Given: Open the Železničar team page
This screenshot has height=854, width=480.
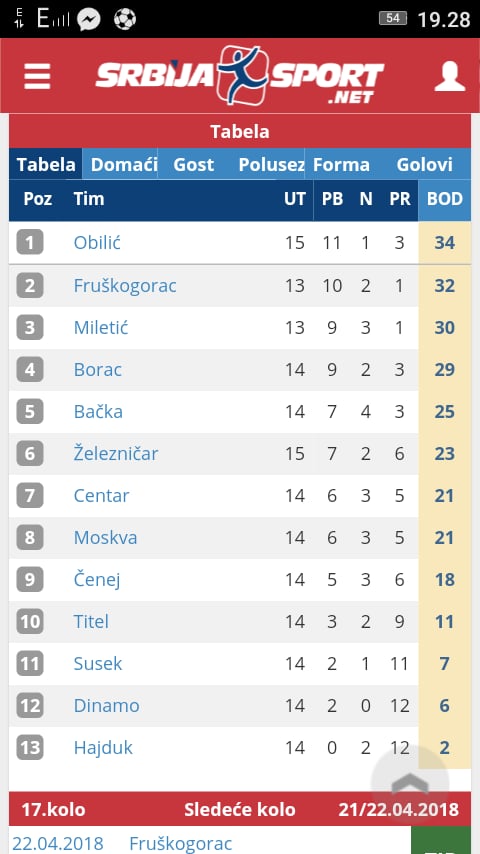Looking at the screenshot, I should click(x=116, y=453).
